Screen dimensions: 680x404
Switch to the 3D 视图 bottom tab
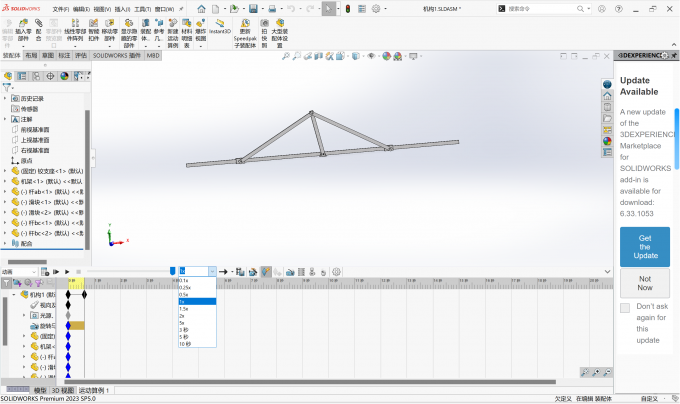pos(63,391)
